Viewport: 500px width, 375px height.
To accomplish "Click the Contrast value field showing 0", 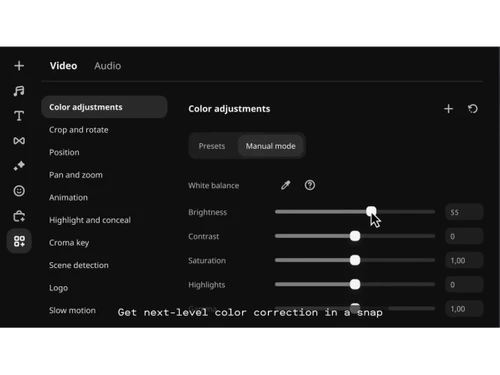I will (x=464, y=236).
